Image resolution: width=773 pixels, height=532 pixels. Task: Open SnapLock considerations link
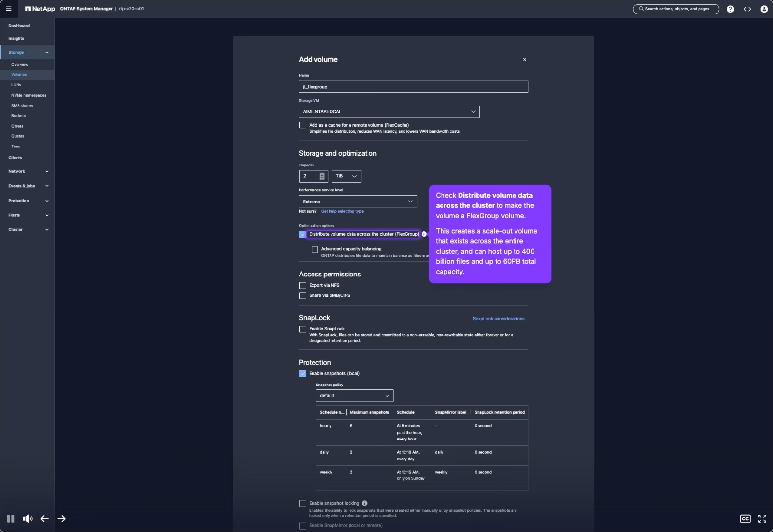(x=498, y=319)
